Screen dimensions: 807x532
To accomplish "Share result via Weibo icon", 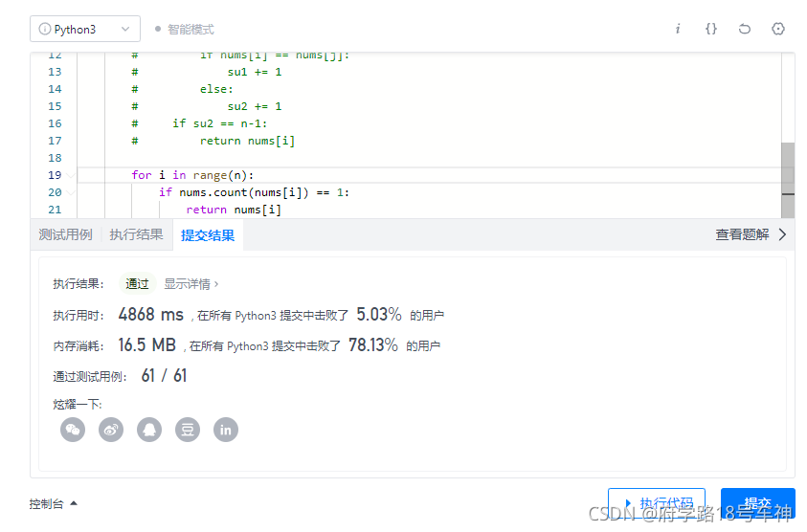I will coord(111,430).
